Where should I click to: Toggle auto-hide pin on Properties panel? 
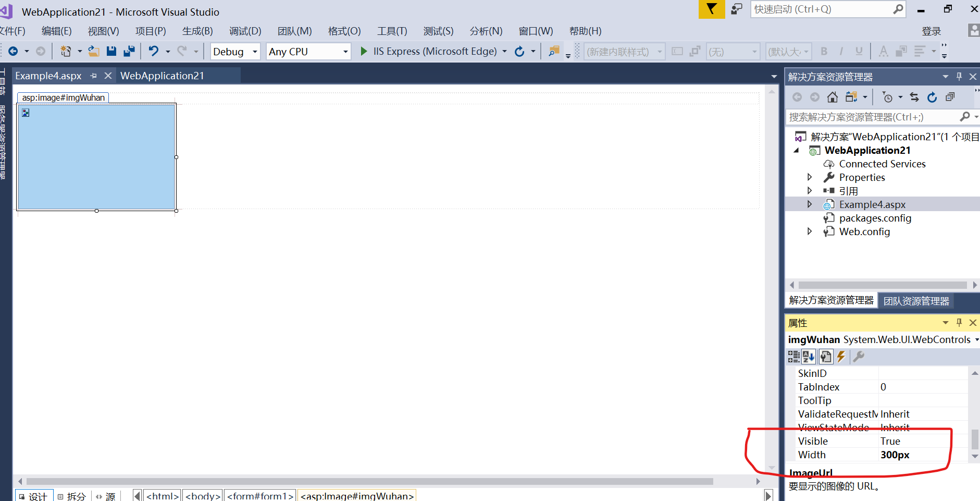[959, 323]
